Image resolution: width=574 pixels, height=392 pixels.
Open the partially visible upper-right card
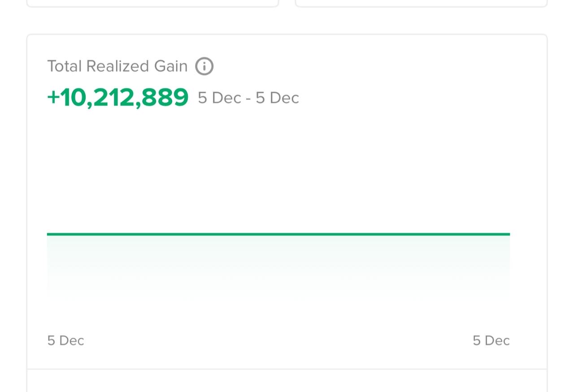click(x=421, y=3)
